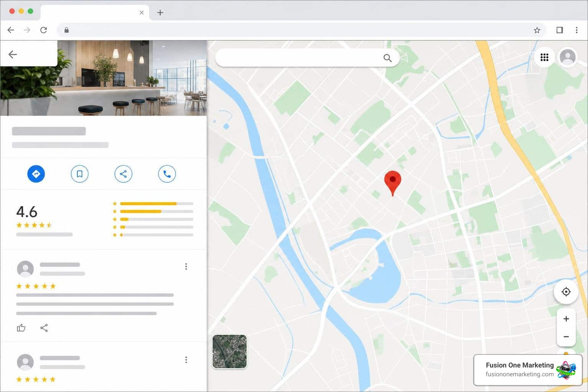Save the place with bookmark icon
This screenshot has height=392, width=588.
coord(80,174)
